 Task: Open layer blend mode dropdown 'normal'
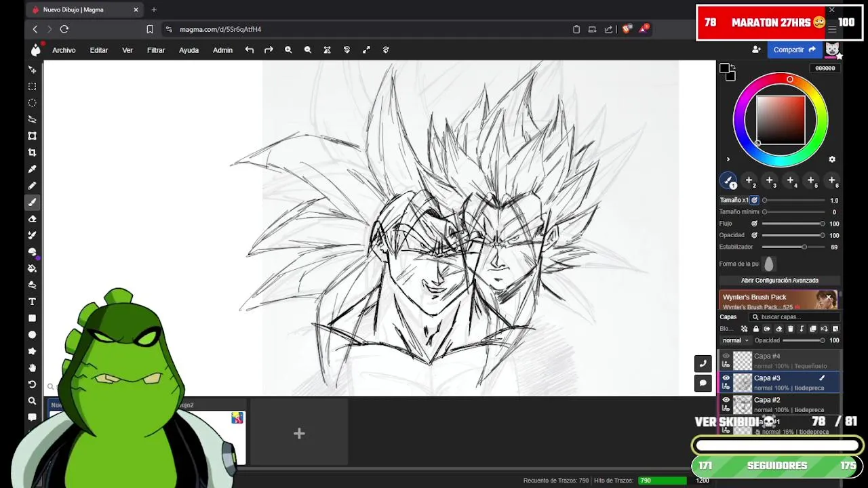coord(735,340)
